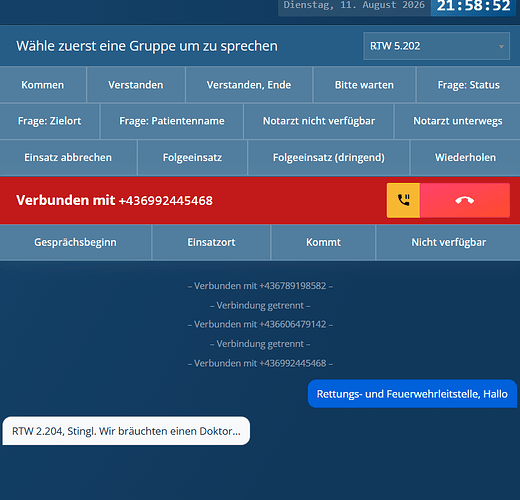Send the 'Verstanden, Ende' message
The height and width of the screenshot is (500, 520).
[249, 85]
